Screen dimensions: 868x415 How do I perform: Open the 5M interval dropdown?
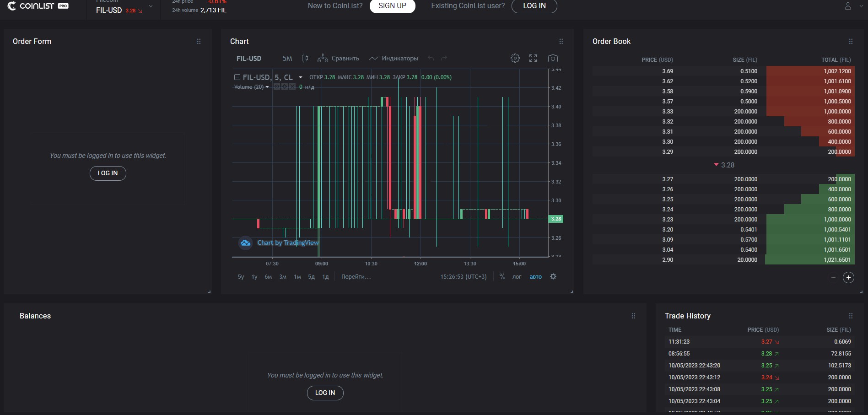[x=287, y=59]
